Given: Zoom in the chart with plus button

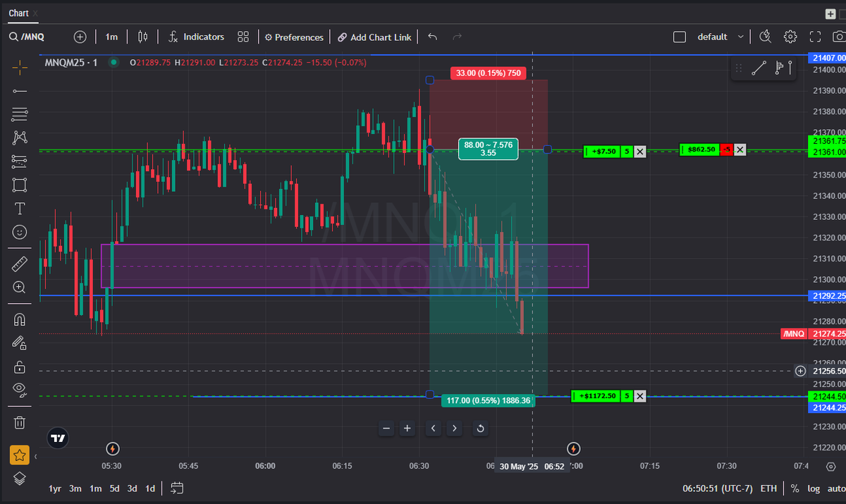Looking at the screenshot, I should point(407,428).
